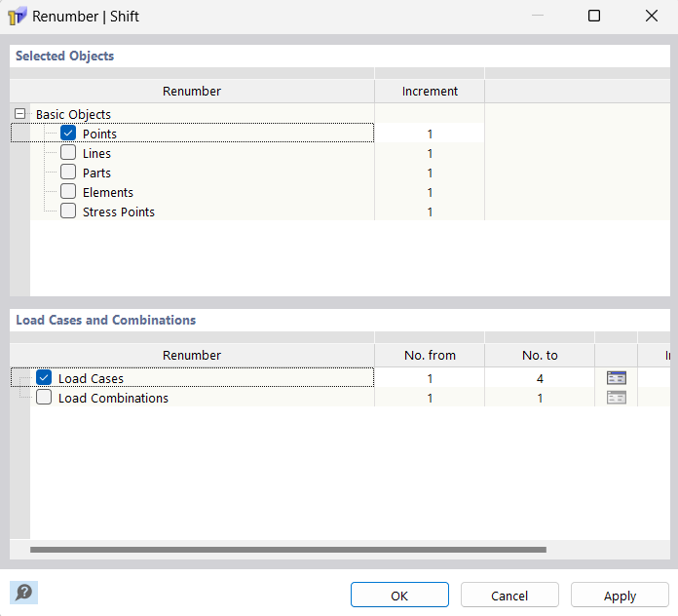Select the Load Cases 'No. to' cell
Screen dimensions: 678x616
tap(539, 378)
